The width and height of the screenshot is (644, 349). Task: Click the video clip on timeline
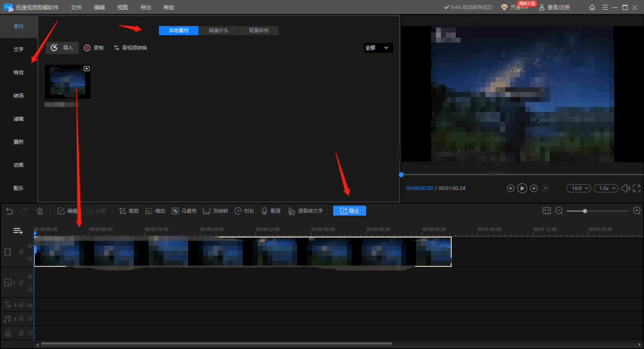243,251
